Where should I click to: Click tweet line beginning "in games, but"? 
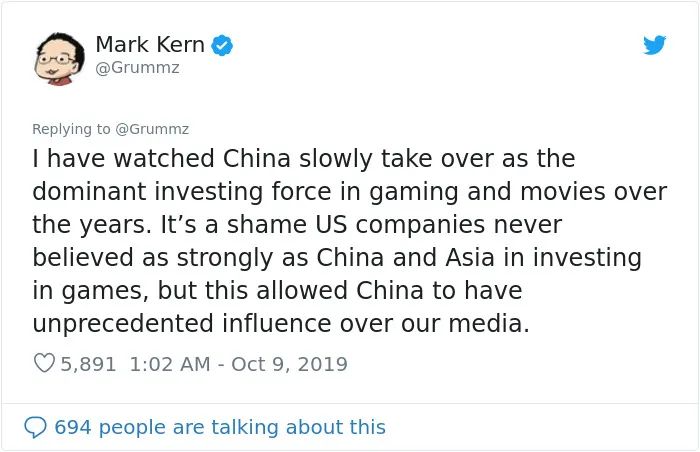(277, 291)
